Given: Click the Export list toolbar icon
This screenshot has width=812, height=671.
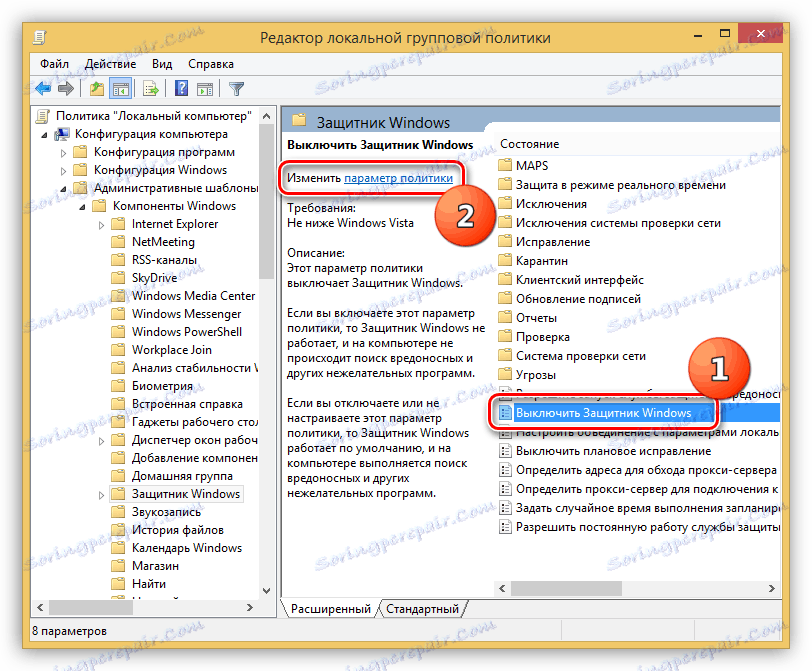Looking at the screenshot, I should [151, 89].
